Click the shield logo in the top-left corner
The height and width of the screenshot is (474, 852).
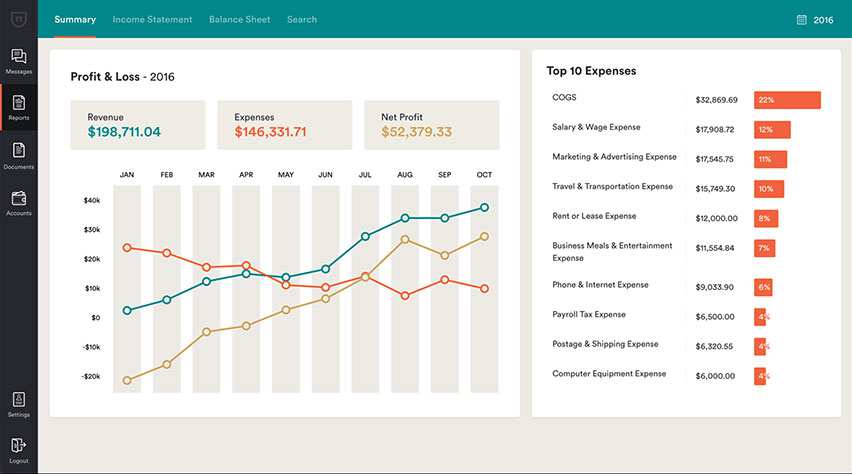coord(18,19)
